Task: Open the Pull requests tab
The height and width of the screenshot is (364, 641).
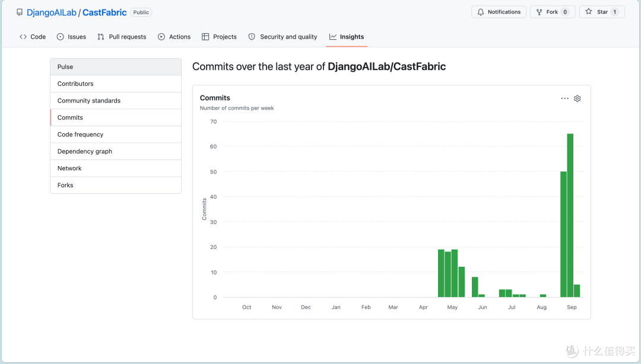Action: tap(122, 37)
